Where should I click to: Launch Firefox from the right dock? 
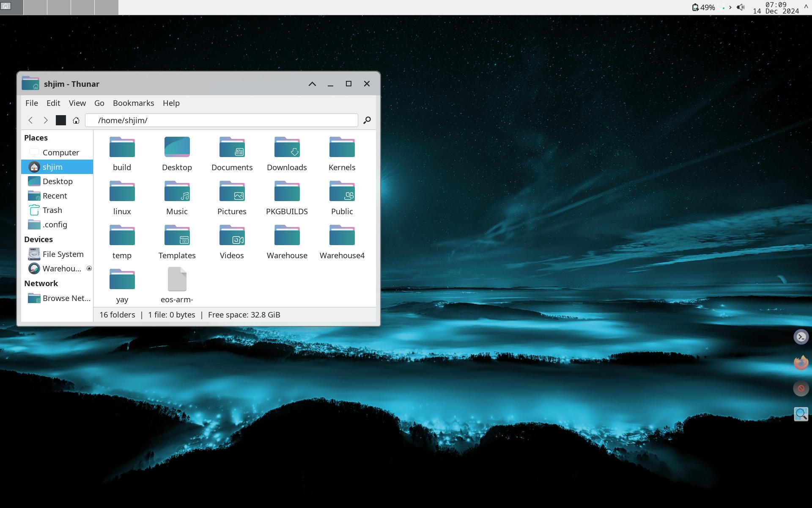click(801, 362)
